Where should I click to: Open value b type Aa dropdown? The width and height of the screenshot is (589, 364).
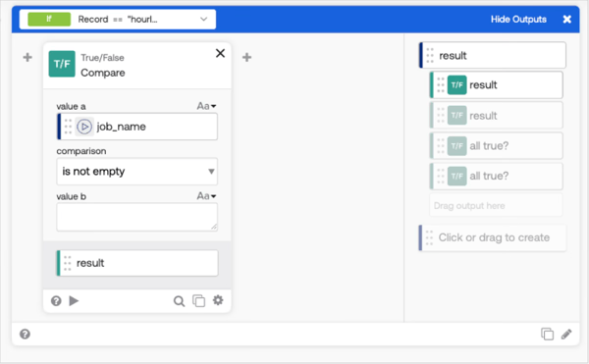[206, 196]
